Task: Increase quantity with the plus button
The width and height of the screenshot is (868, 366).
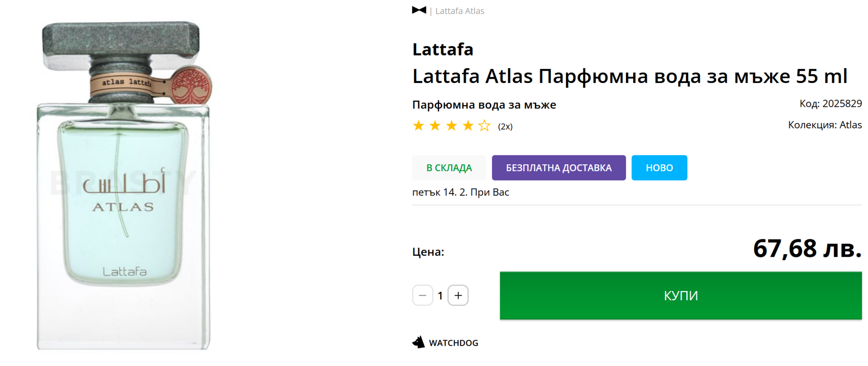Action: (458, 295)
